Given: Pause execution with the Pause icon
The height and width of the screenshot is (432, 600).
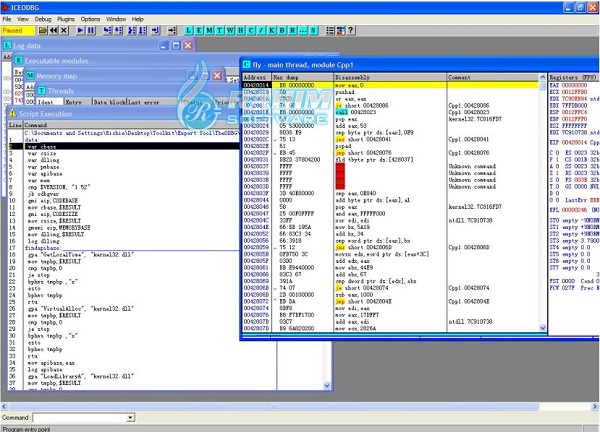Looking at the screenshot, I should (92, 31).
